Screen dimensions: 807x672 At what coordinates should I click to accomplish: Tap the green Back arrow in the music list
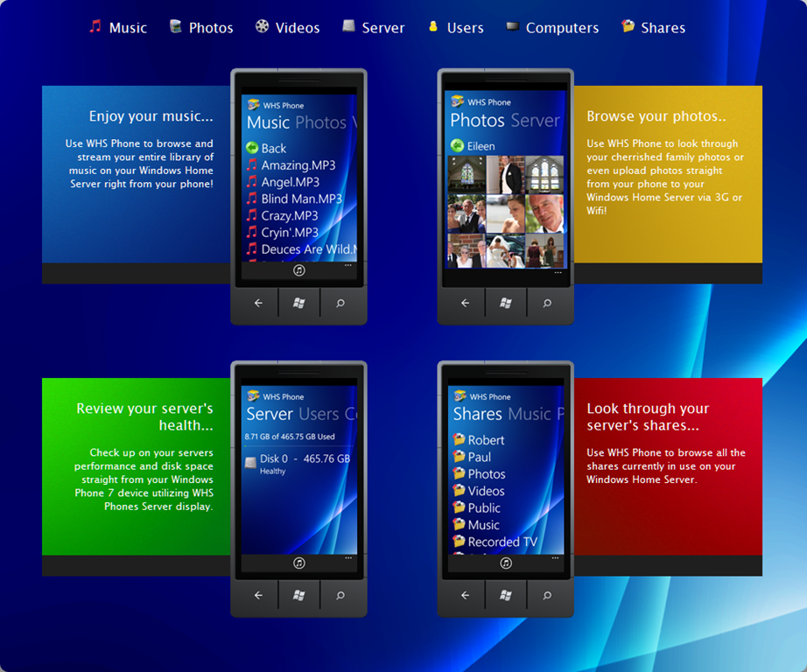(x=252, y=148)
